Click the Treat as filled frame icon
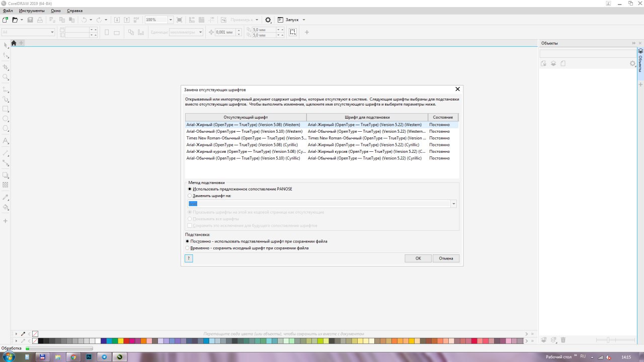644x362 pixels. point(293,32)
